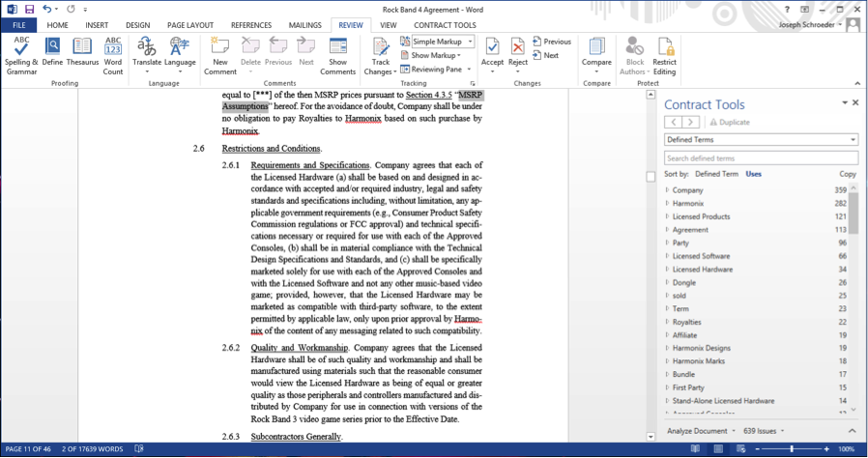This screenshot has width=868, height=458.
Task: Expand the Licensed Products term
Action: point(667,216)
